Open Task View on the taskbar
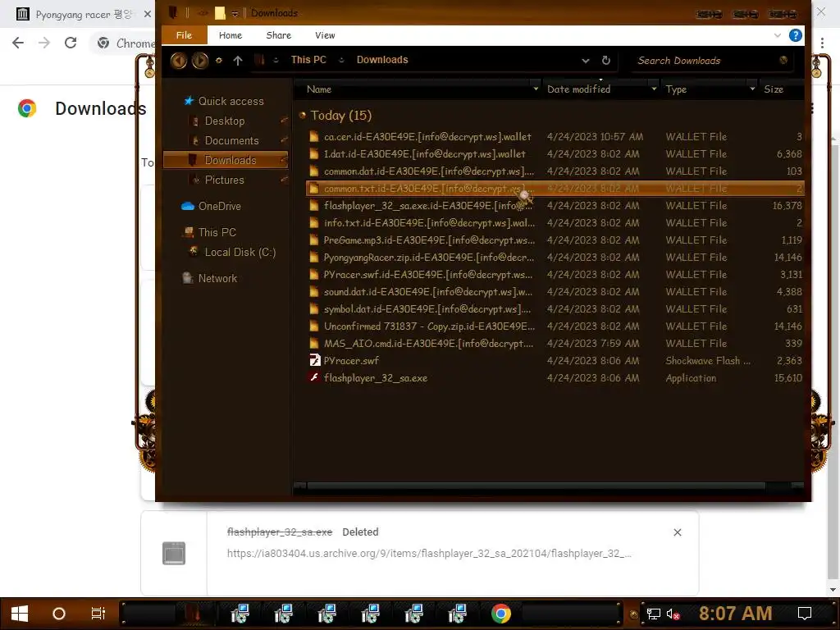Image resolution: width=840 pixels, height=630 pixels. [x=98, y=614]
